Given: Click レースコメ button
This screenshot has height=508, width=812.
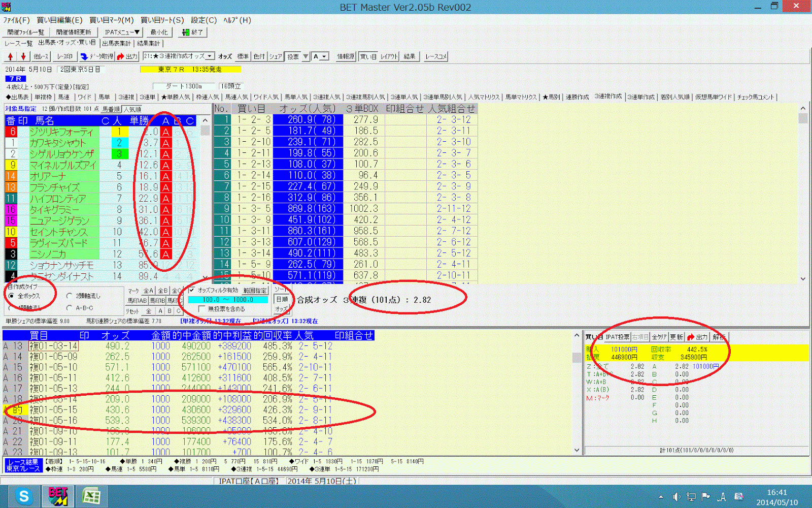Looking at the screenshot, I should (435, 56).
